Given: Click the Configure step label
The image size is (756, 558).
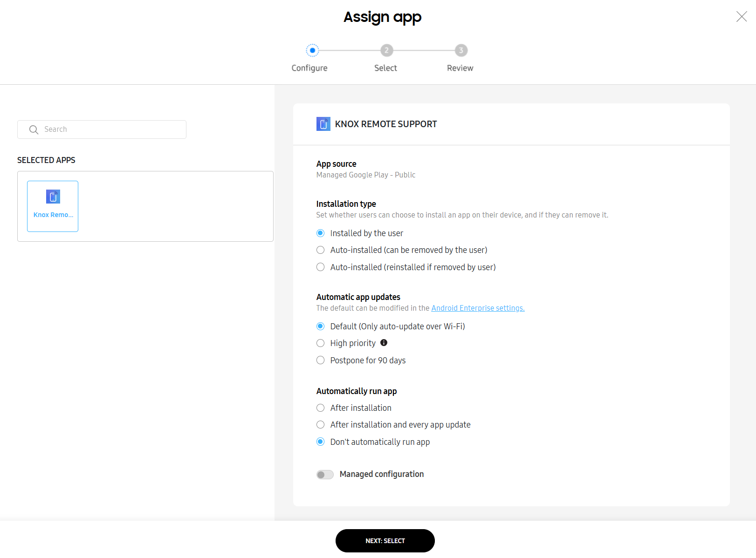Looking at the screenshot, I should (309, 68).
